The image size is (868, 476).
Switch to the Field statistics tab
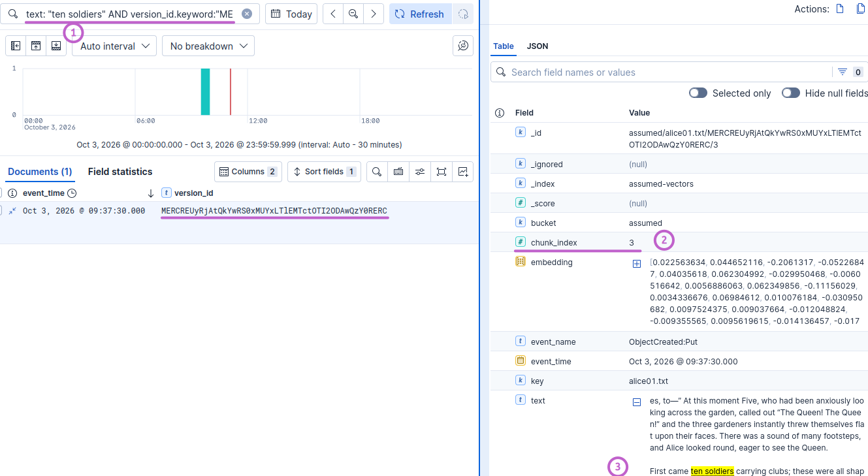click(x=120, y=172)
